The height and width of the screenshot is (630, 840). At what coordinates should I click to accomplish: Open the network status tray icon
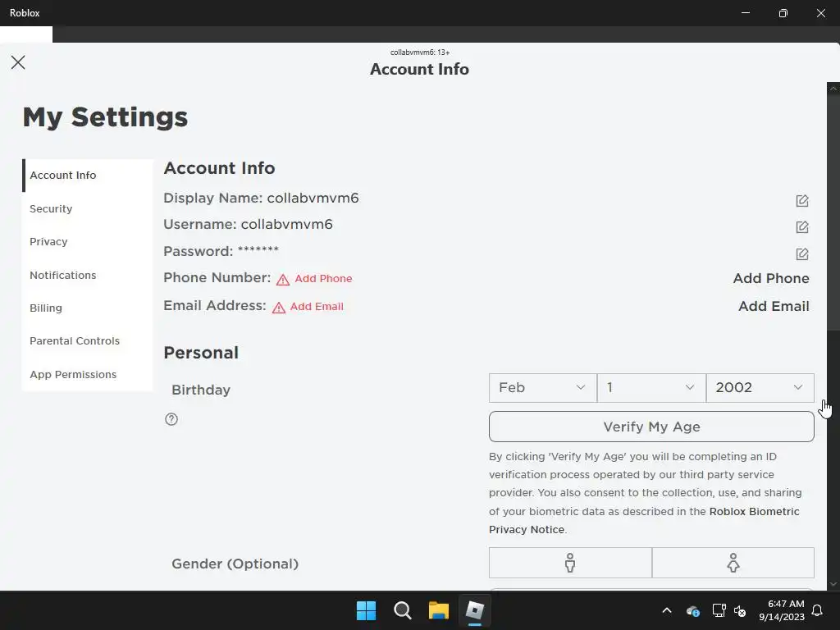[719, 610]
